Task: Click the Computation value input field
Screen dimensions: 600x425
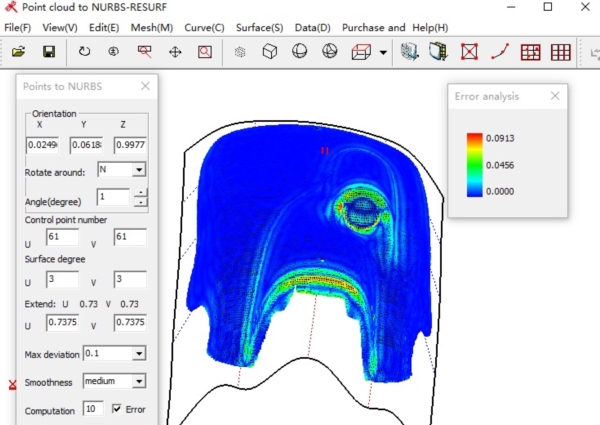Action: tap(94, 409)
